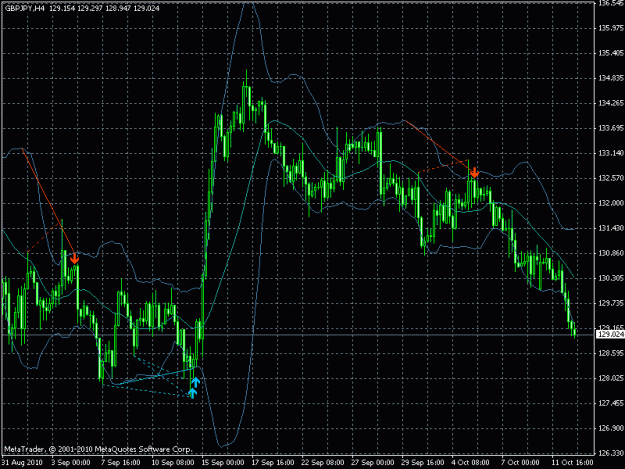Click the 7 Oct 00:00 time label

pos(520,463)
